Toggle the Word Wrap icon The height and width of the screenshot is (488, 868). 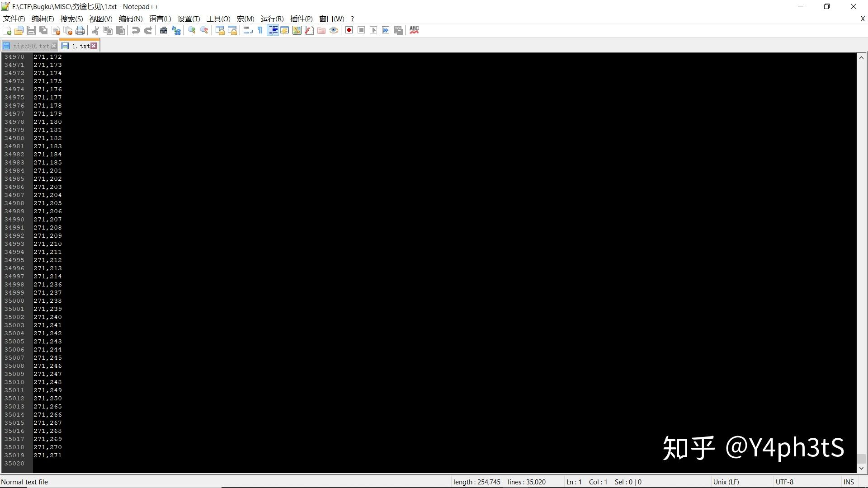247,30
